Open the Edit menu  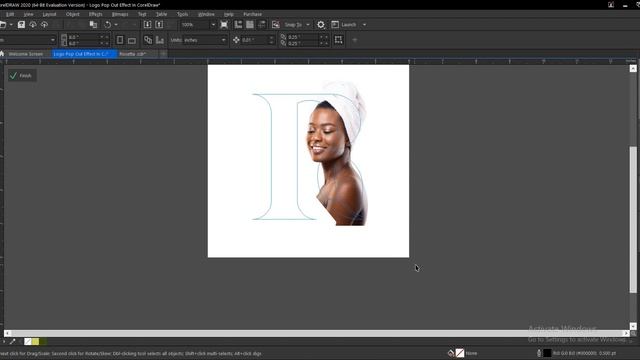(10, 14)
